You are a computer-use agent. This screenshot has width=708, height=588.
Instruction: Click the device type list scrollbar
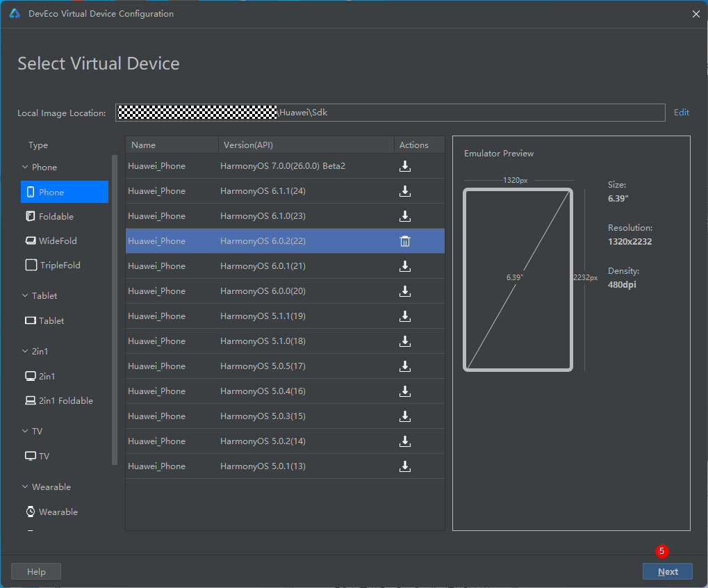click(114, 310)
